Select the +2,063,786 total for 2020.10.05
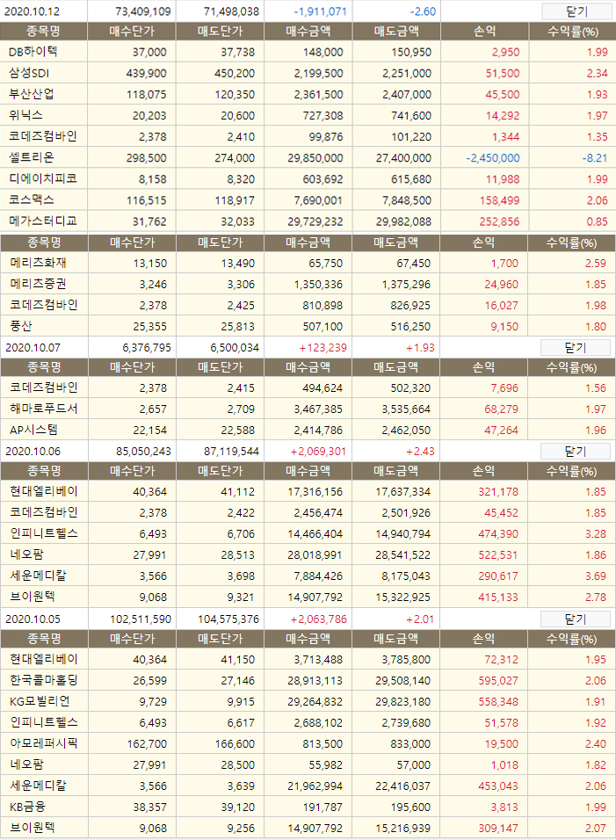The height and width of the screenshot is (840, 616). point(319,619)
